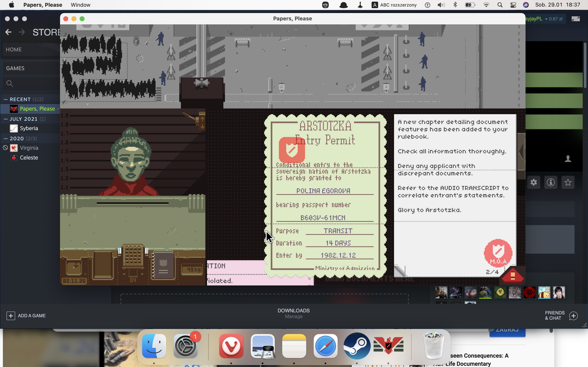Image resolution: width=588 pixels, height=367 pixels.
Task: Open DOWNLOADS Manage link
Action: [294, 316]
